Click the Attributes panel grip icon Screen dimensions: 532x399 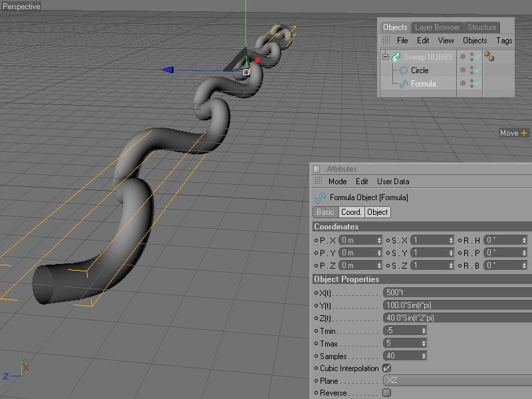(318, 182)
